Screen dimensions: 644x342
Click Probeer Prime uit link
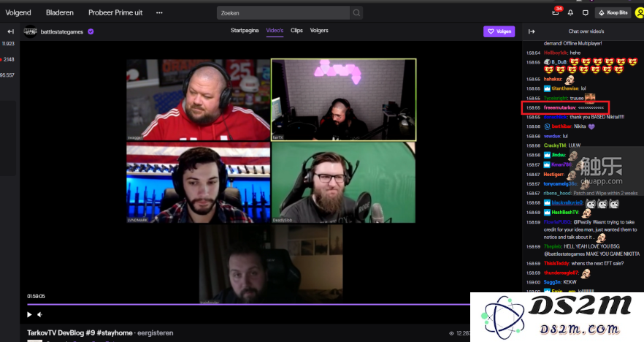(115, 12)
